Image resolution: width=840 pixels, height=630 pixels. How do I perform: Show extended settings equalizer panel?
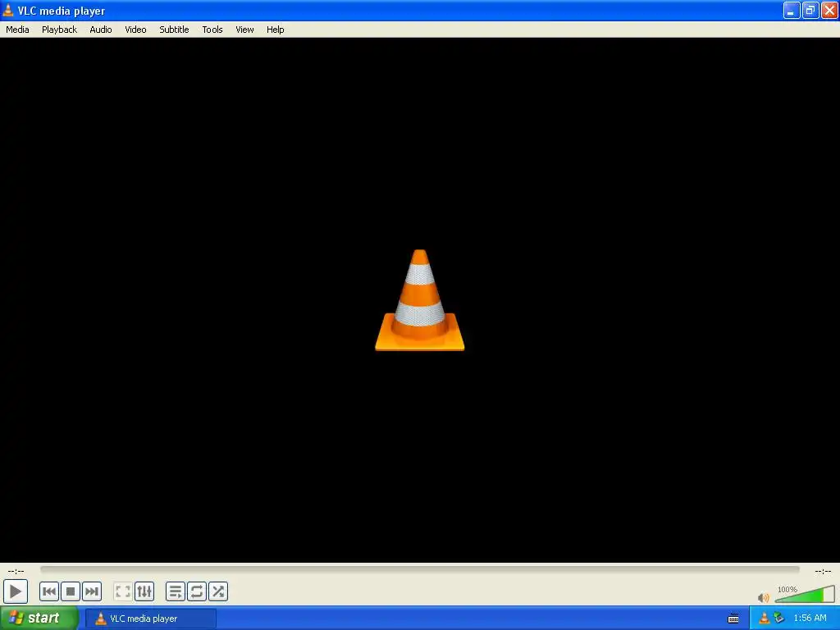(144, 591)
